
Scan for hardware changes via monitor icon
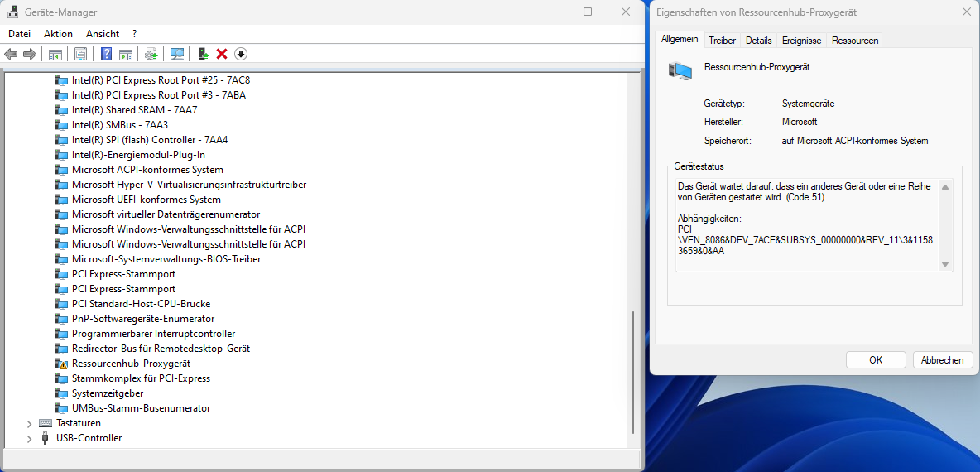(x=177, y=55)
